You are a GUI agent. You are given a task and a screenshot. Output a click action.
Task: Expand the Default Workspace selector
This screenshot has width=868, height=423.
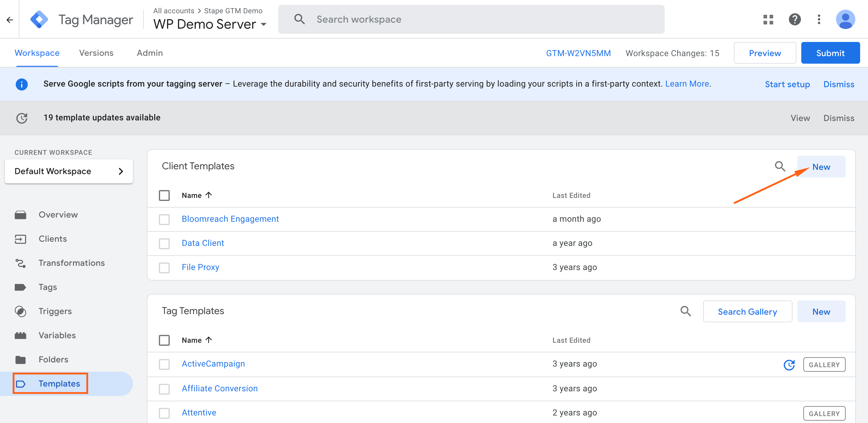pos(69,171)
